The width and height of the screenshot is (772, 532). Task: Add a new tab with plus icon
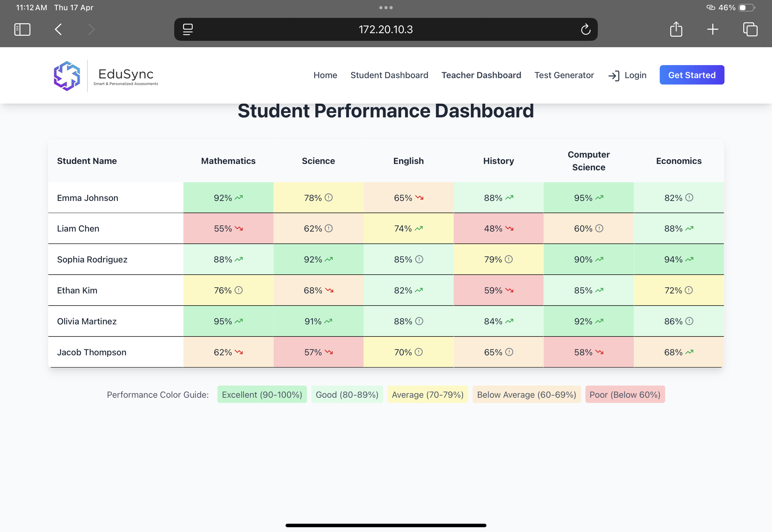tap(712, 29)
